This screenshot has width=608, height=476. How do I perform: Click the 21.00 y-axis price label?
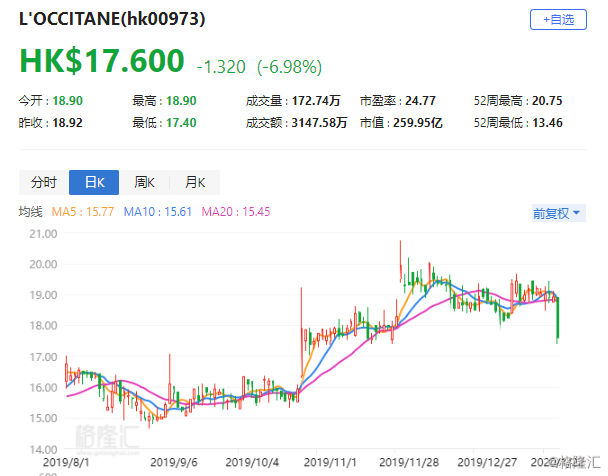coord(43,234)
